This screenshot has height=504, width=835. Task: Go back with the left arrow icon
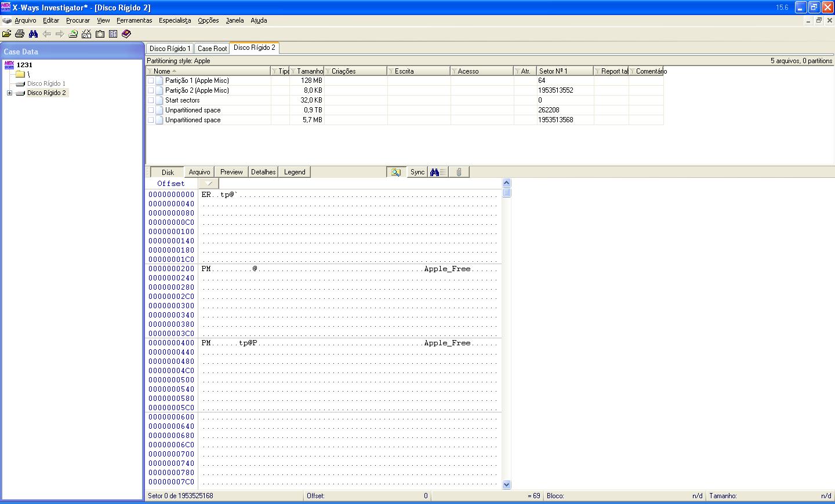tap(47, 34)
